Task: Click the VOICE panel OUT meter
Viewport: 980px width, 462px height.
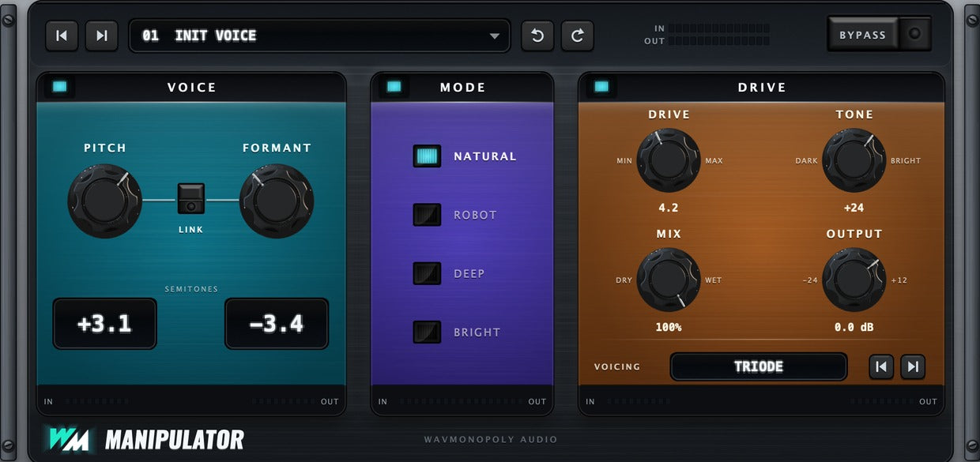Action: tap(283, 402)
